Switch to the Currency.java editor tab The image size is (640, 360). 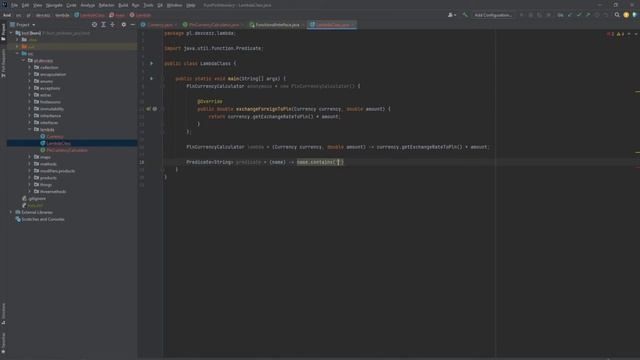(x=160, y=25)
